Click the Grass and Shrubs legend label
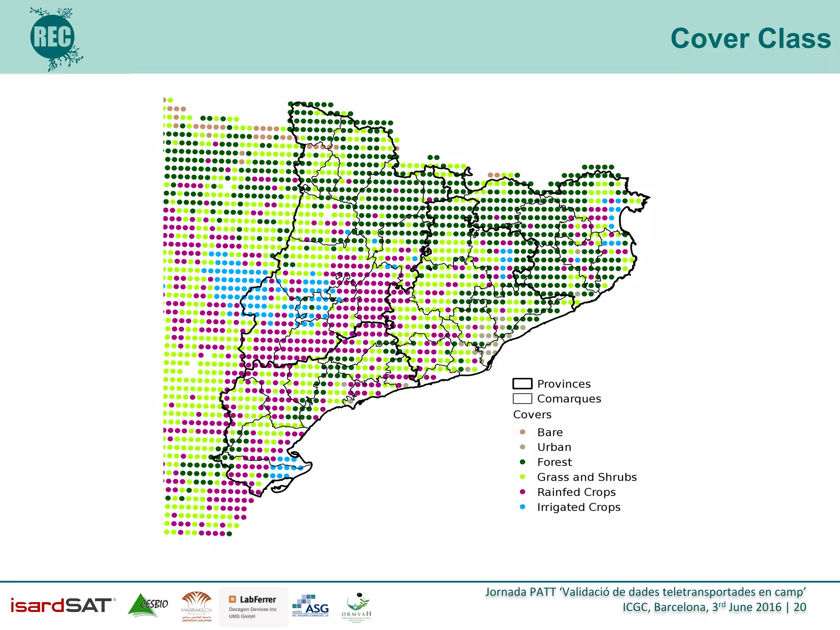The height and width of the screenshot is (630, 840). [587, 477]
